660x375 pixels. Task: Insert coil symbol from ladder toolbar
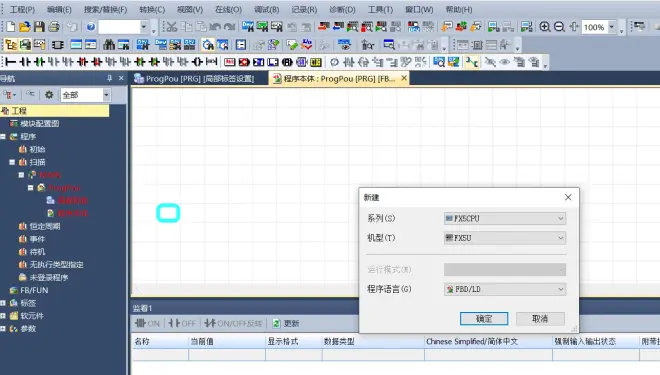coord(197,62)
